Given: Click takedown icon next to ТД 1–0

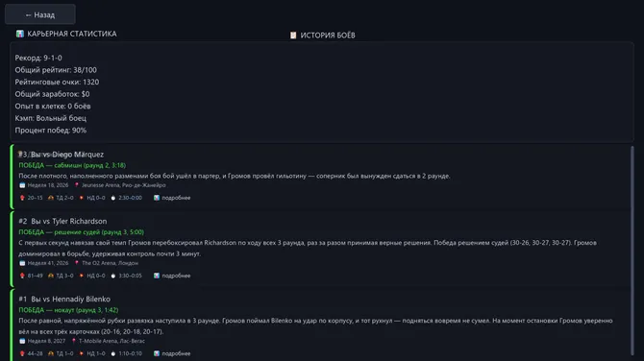Looking at the screenshot, I should 51,353.
